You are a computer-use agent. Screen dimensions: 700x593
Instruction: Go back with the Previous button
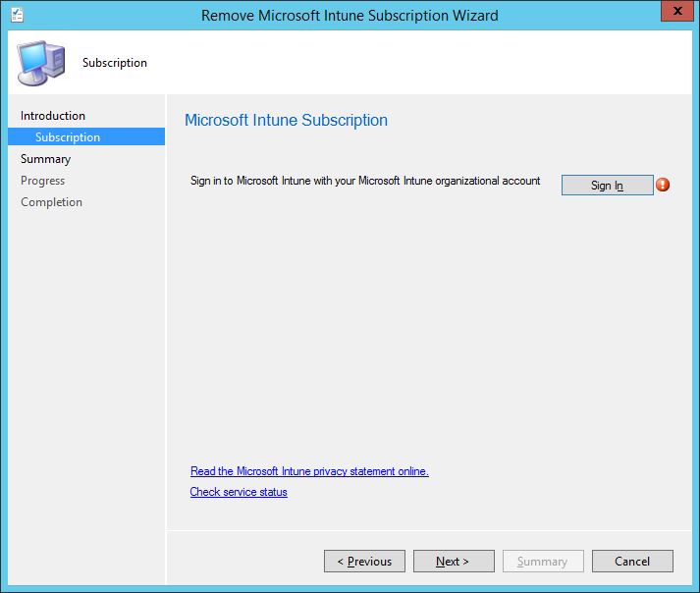[365, 561]
